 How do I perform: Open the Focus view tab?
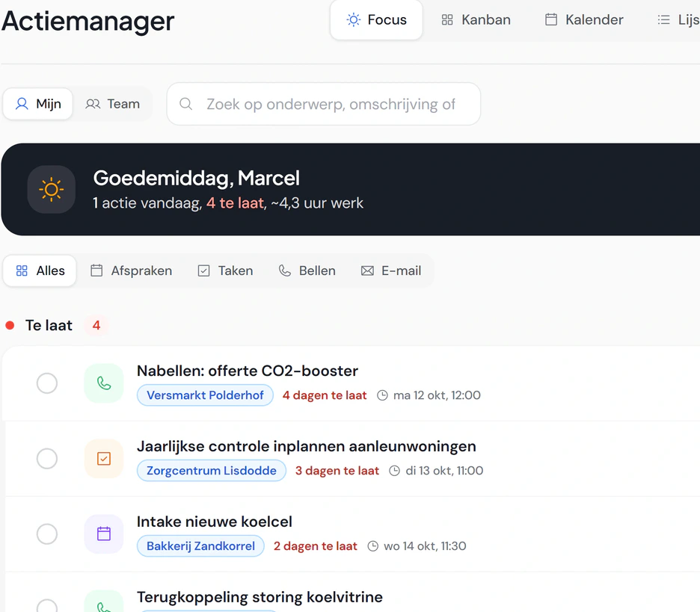(376, 20)
